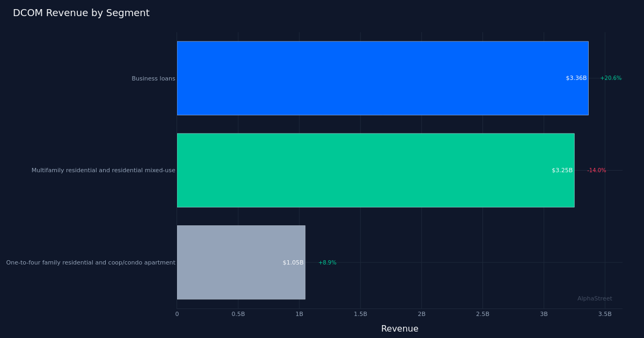The image size is (644, 338).
Task: Click the $3.36B value label
Action: tap(575, 78)
